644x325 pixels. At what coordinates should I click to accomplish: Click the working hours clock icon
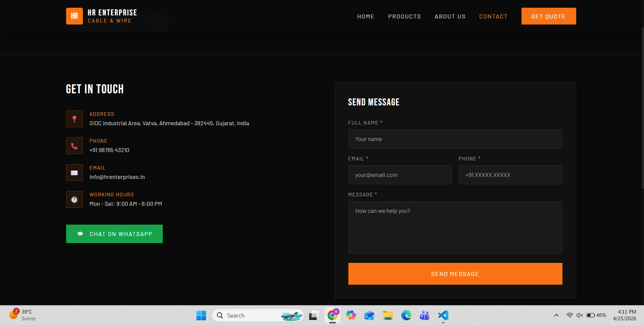[x=74, y=199]
